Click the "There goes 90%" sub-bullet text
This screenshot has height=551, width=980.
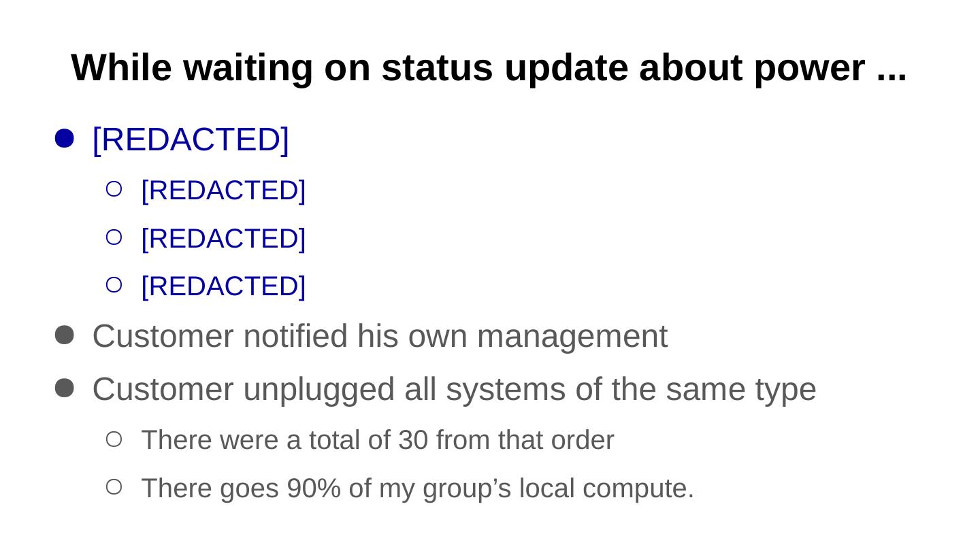coord(417,488)
